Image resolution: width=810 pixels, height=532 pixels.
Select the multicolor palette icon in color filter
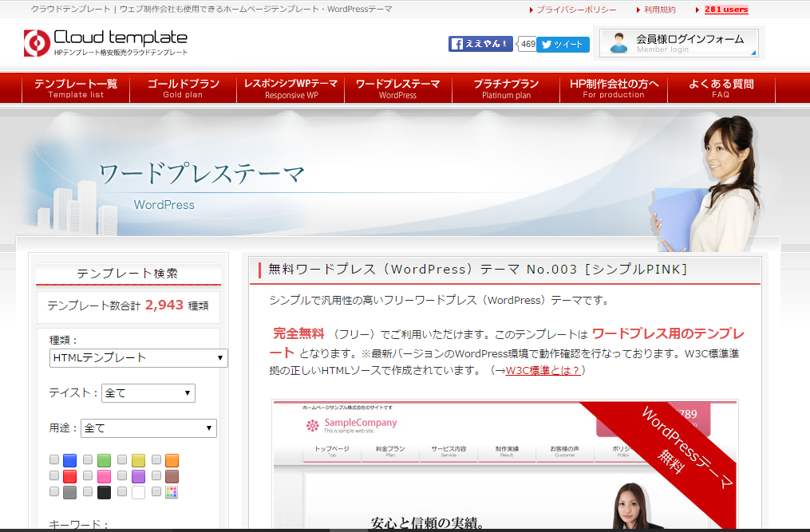172,492
